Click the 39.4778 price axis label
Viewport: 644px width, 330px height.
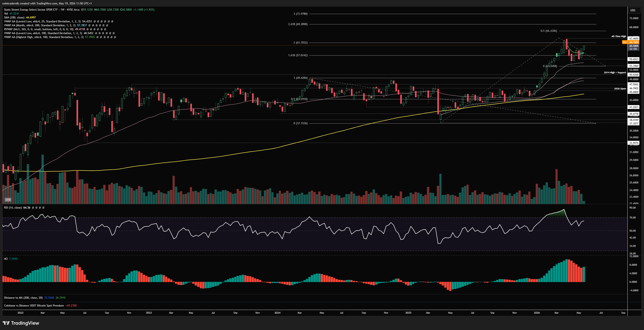click(x=634, y=114)
